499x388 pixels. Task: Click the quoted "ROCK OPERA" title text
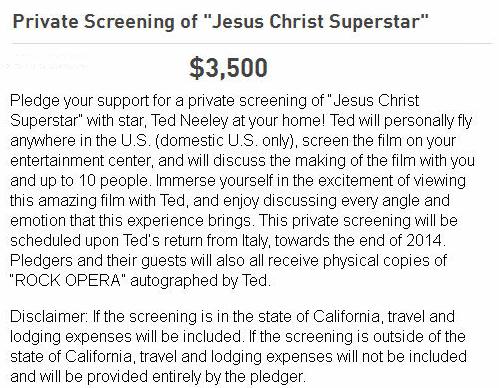pyautogui.click(x=68, y=281)
